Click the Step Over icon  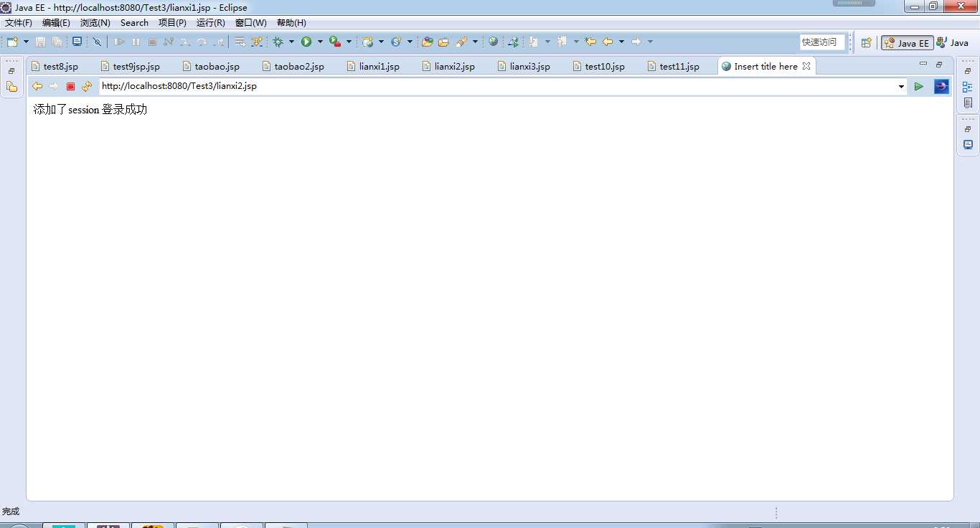[x=202, y=42]
